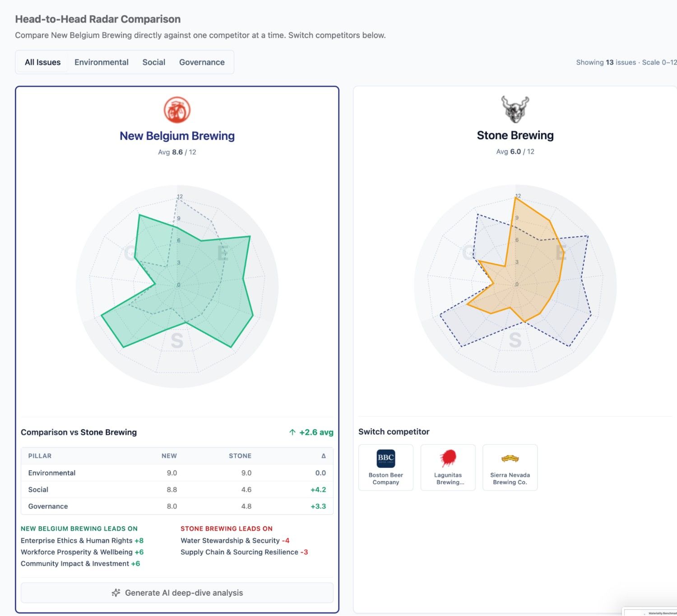Select the Lagunitas Brewing red logo
The height and width of the screenshot is (616, 677).
448,458
